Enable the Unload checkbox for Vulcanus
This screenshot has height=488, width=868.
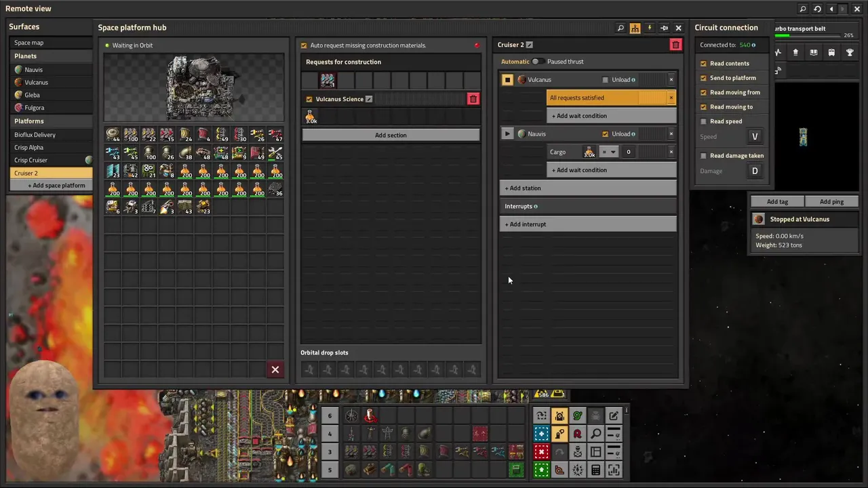click(x=606, y=79)
